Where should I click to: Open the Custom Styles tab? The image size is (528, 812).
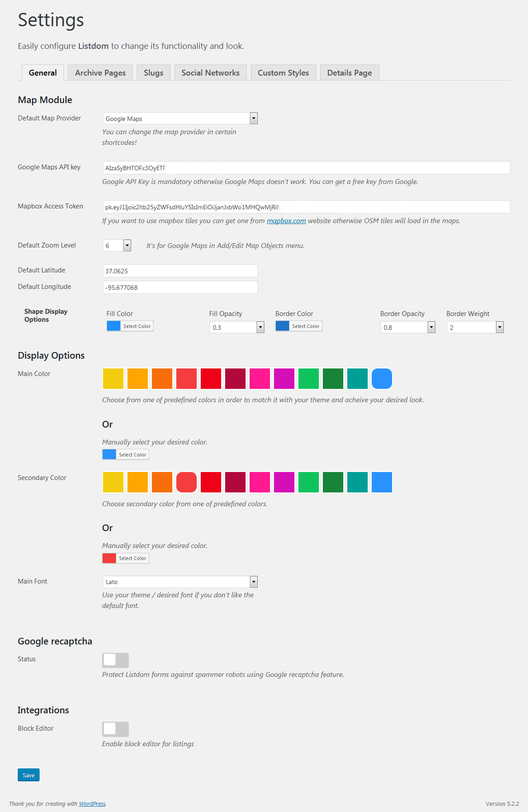point(283,73)
